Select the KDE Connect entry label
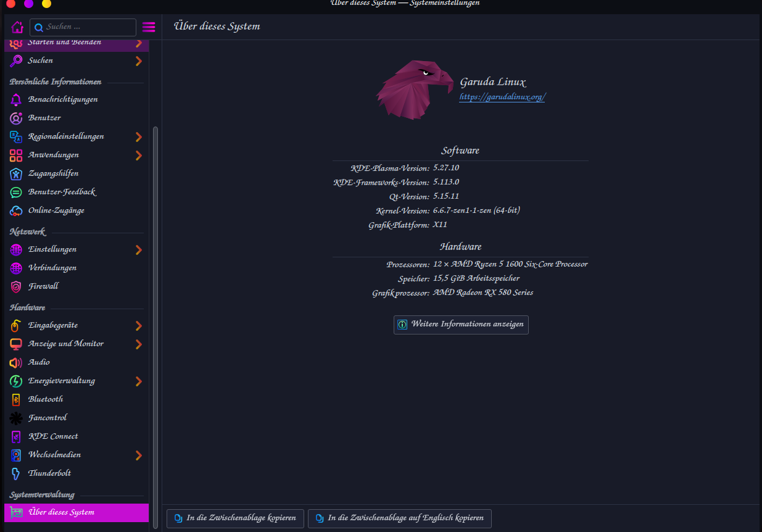 pyautogui.click(x=53, y=436)
